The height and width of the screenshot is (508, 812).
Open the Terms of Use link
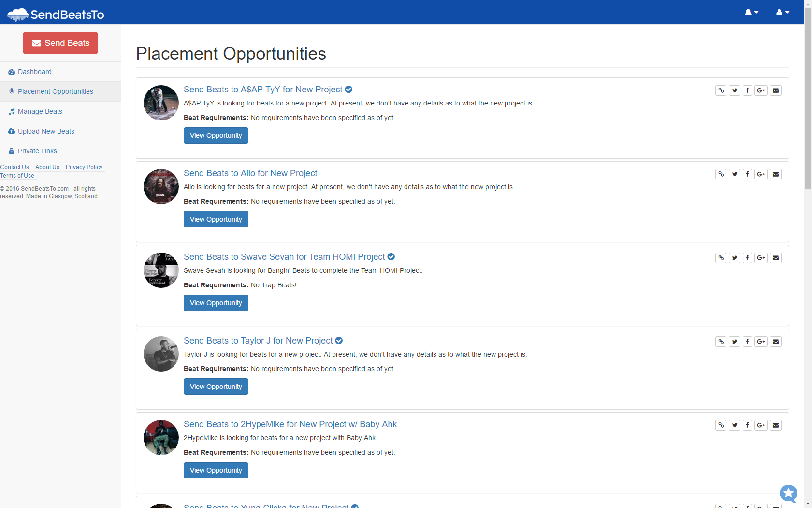17,176
